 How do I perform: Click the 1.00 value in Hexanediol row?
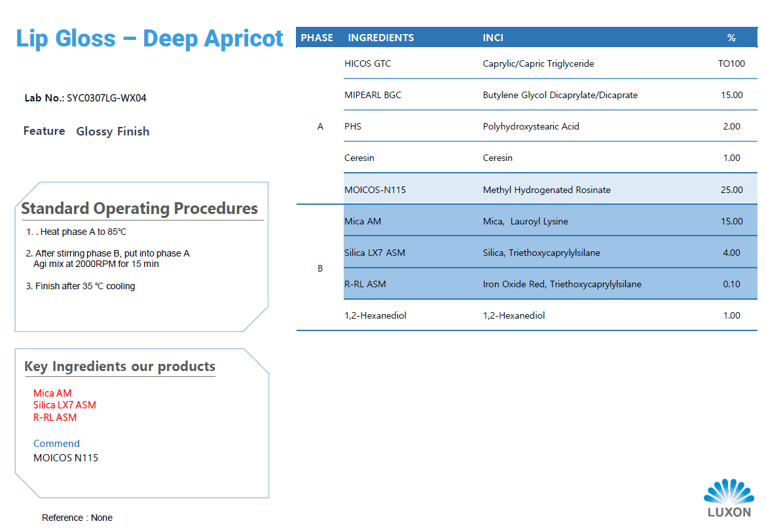point(731,315)
